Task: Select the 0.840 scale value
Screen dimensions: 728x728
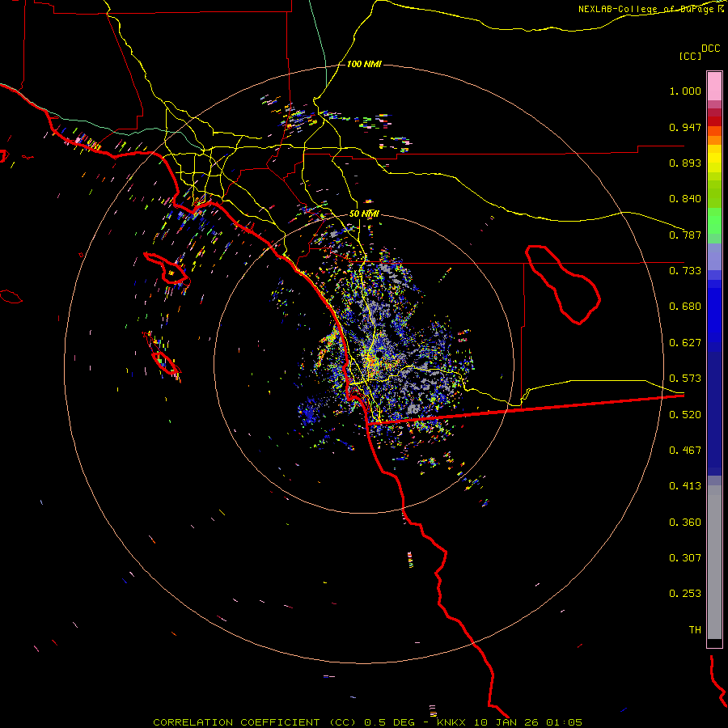Action: (x=685, y=199)
